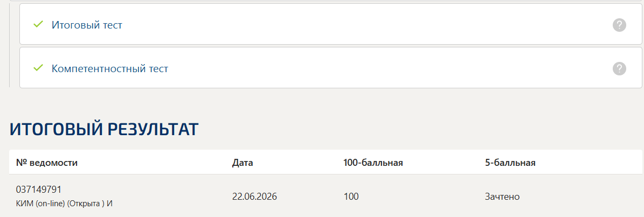Open the Итоговый тест link
Viewport: 644px width, 217px height.
(x=87, y=25)
